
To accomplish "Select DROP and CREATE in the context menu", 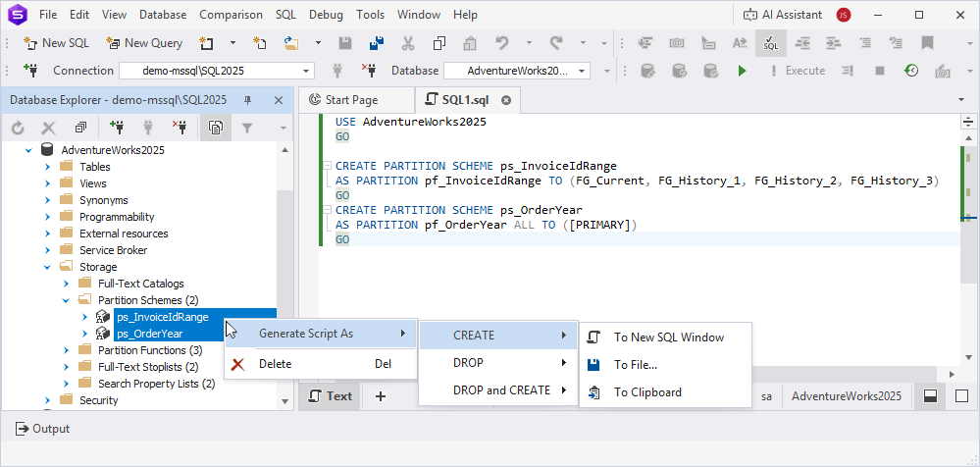I will click(498, 390).
